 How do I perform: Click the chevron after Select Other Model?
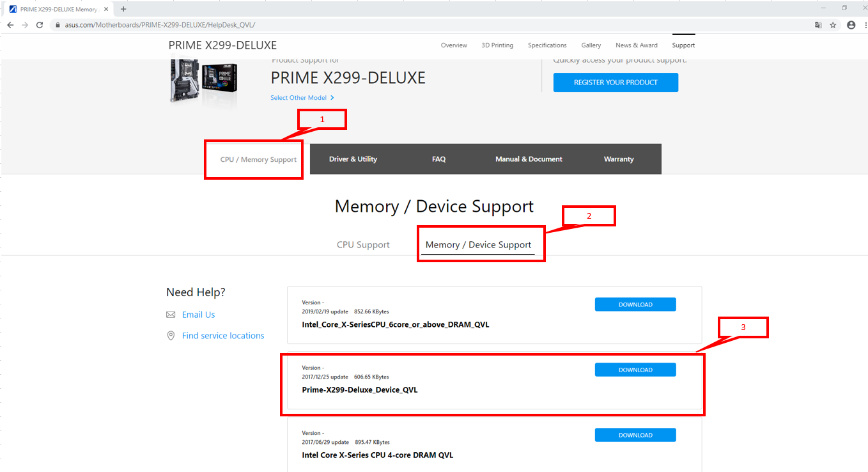[x=332, y=98]
